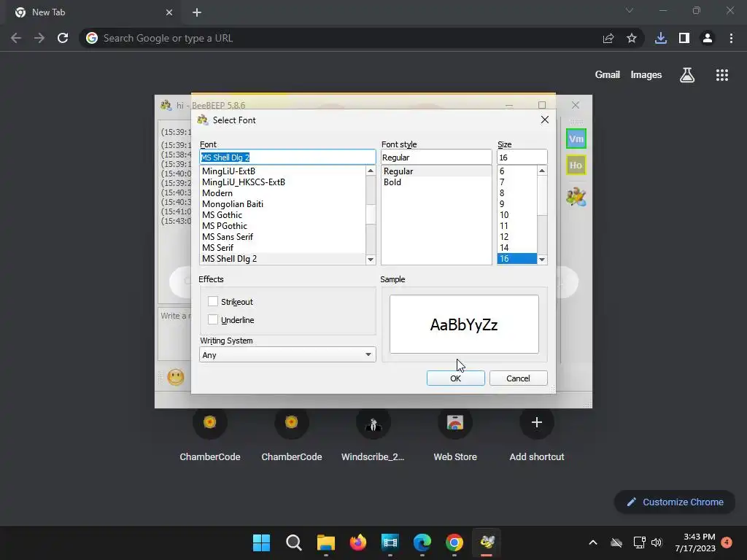Image resolution: width=747 pixels, height=560 pixels.
Task: Open a new tab with plus button
Action: pyautogui.click(x=197, y=12)
